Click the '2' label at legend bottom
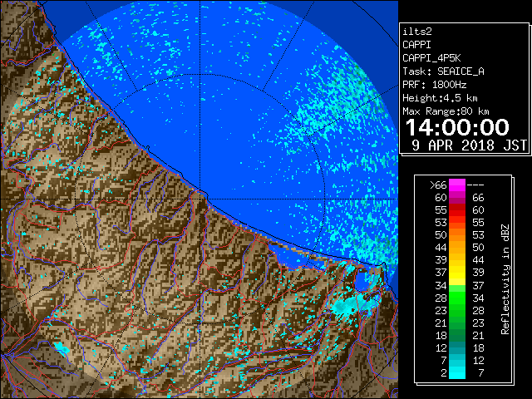The image size is (532, 399). tap(444, 373)
